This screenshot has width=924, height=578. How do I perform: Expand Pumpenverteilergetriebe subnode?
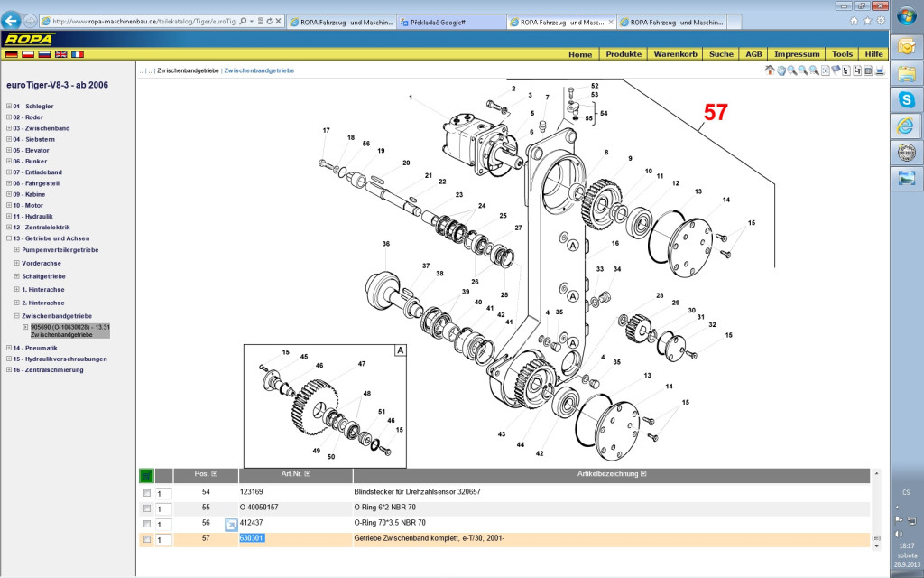point(17,249)
